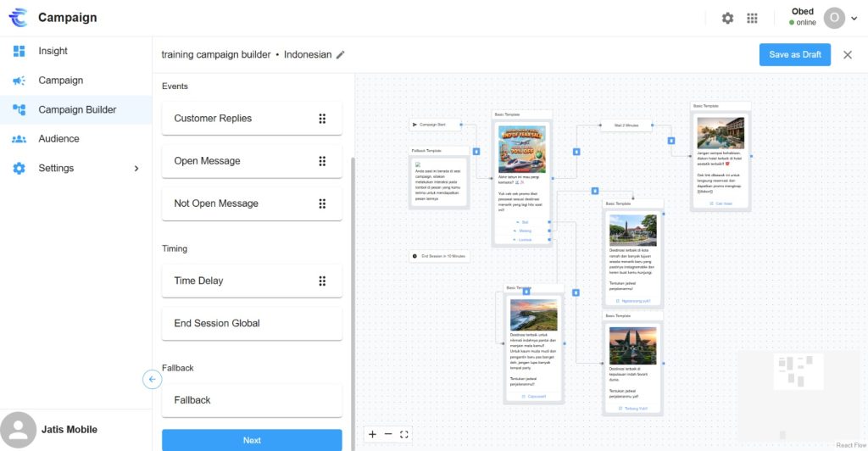Click the Obed user avatar circle
The width and height of the screenshot is (868, 451).
[x=834, y=19]
